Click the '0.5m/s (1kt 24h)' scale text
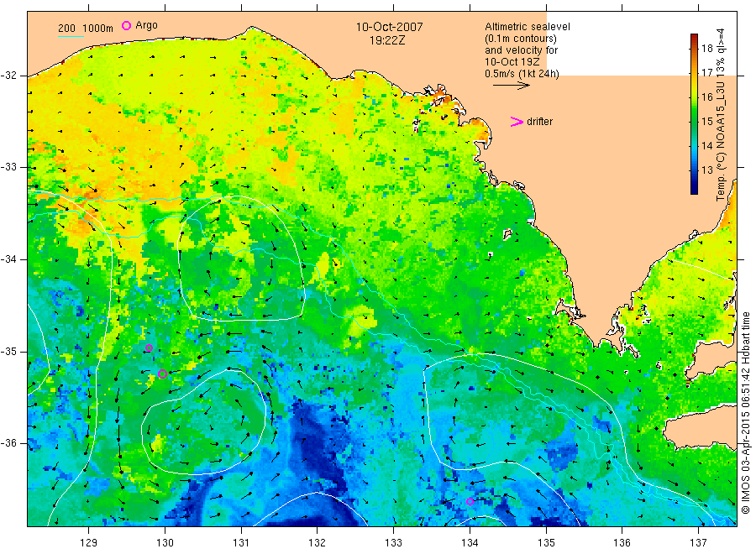The width and height of the screenshot is (756, 554). 522,74
